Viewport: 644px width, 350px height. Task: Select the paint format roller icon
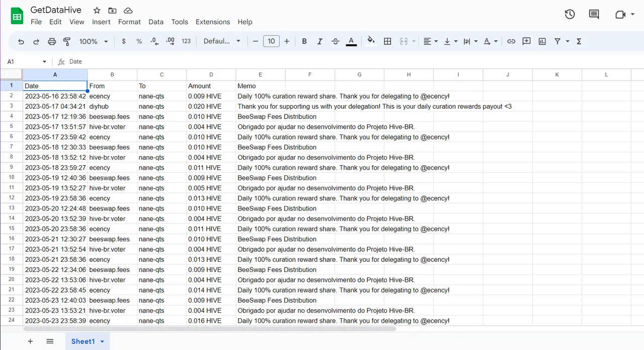click(67, 41)
